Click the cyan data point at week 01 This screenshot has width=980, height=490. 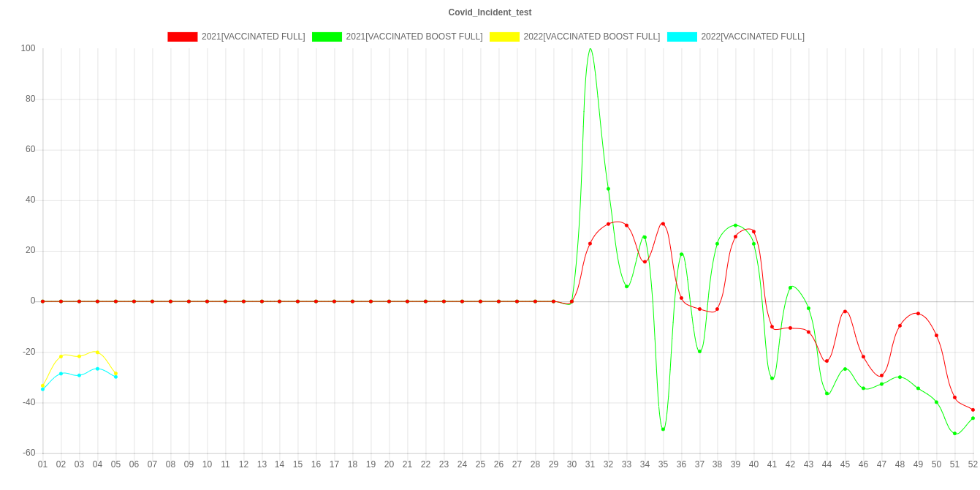point(42,389)
